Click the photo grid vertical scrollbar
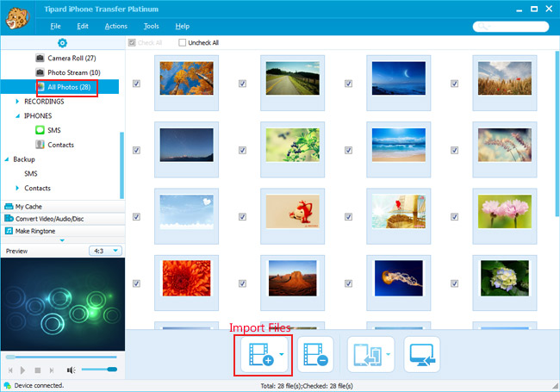Image resolution: width=560 pixels, height=392 pixels. coord(557,134)
